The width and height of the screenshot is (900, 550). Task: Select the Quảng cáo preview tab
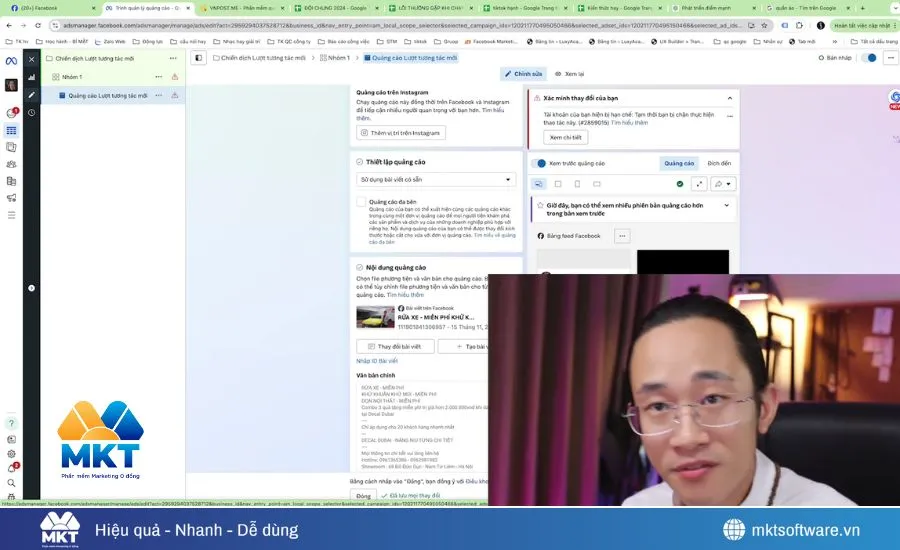pyautogui.click(x=679, y=164)
